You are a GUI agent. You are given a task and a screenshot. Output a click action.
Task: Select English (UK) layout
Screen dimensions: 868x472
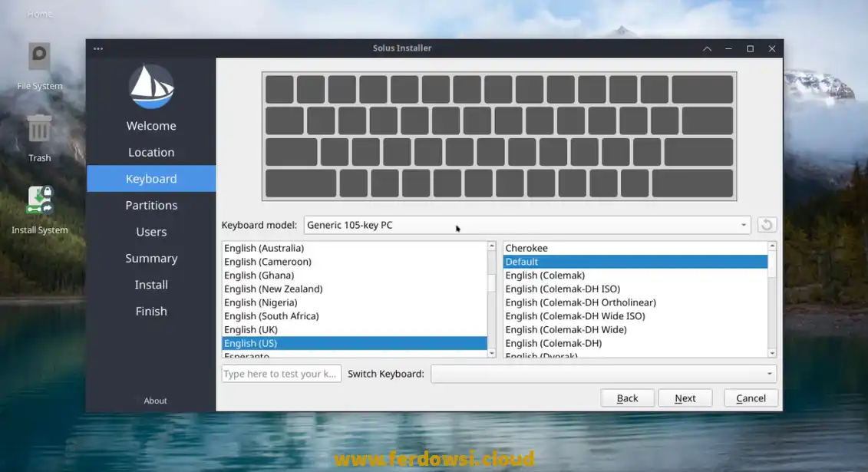tap(355, 329)
